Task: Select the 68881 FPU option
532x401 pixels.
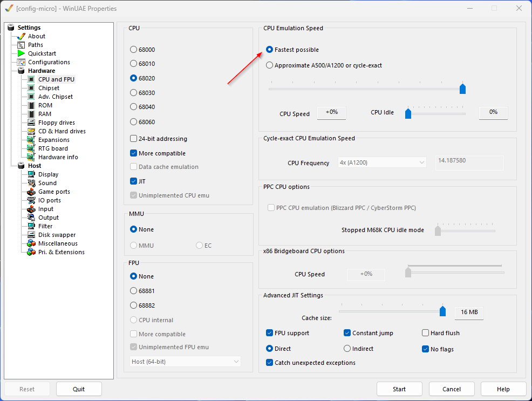Action: click(134, 291)
